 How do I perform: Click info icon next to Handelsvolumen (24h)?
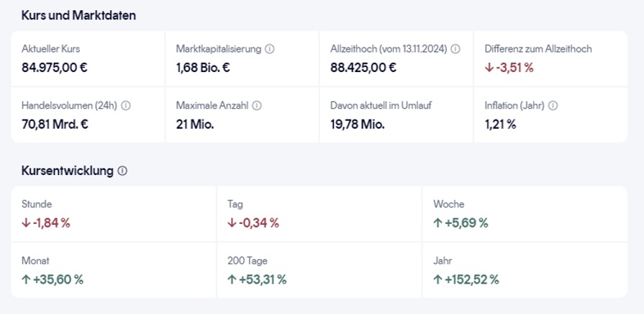(126, 105)
